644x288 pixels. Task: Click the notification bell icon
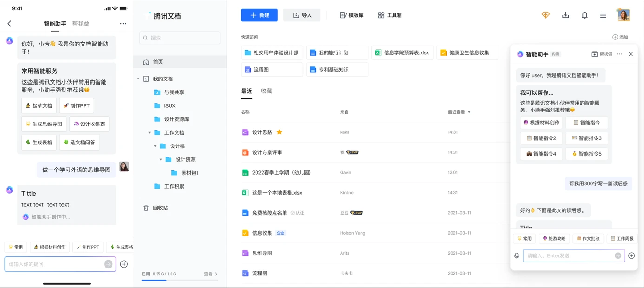click(x=585, y=15)
